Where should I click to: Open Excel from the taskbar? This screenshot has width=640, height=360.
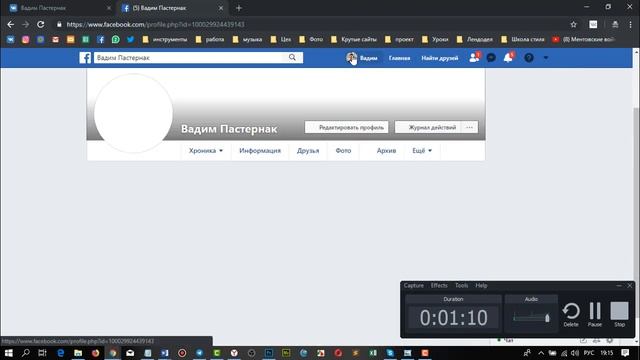click(x=373, y=353)
